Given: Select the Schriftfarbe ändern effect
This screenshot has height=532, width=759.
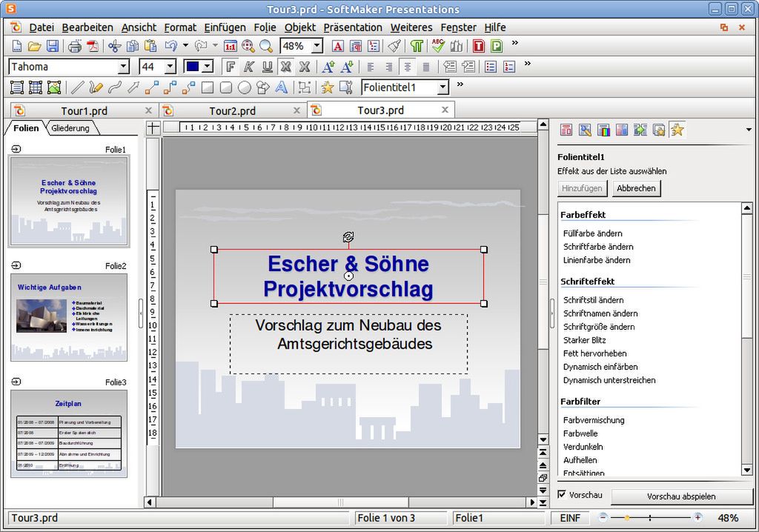Looking at the screenshot, I should 598,247.
